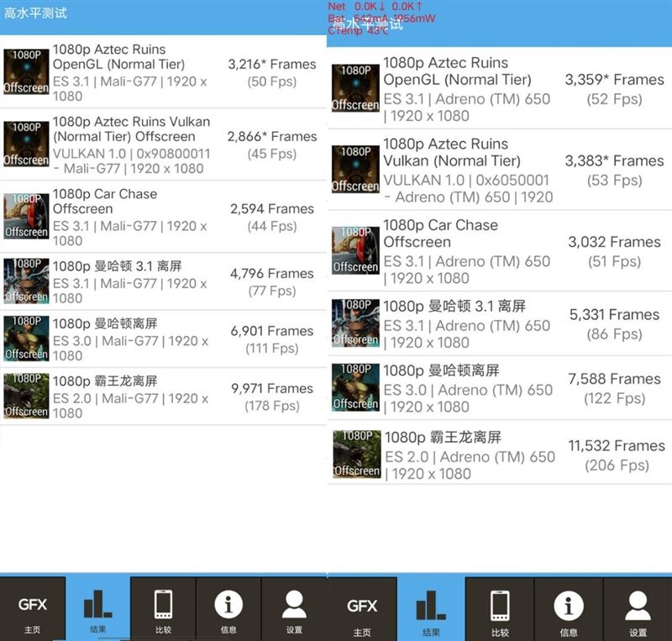Tap the CTemp 43℃ overlay readout

click(x=358, y=30)
